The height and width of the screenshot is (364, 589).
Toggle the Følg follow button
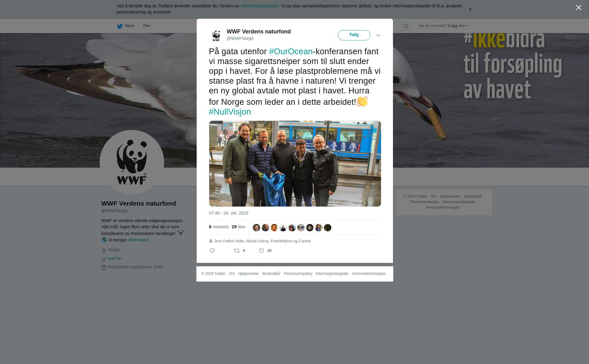tap(354, 35)
